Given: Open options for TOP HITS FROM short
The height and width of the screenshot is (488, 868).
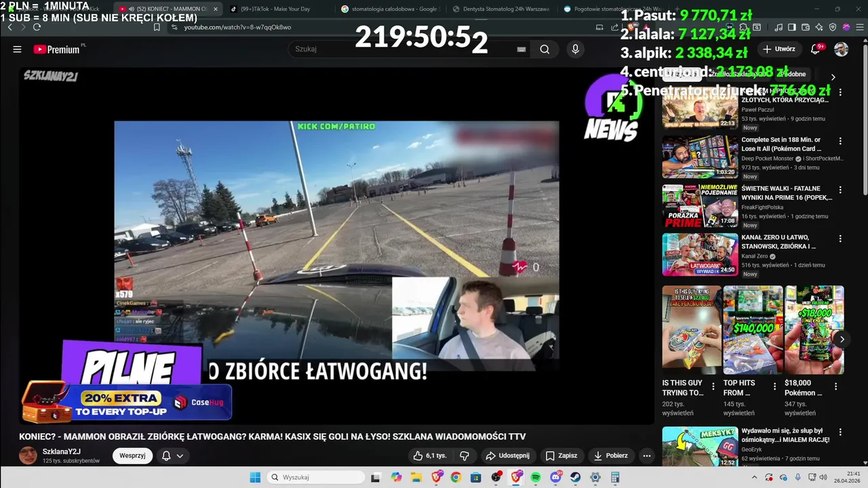Looking at the screenshot, I should click(x=774, y=386).
